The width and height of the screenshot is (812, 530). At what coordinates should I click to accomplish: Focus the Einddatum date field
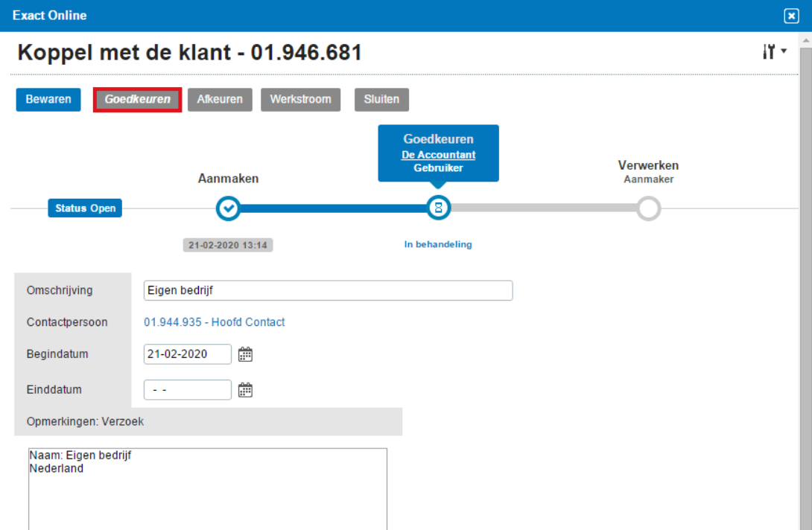(187, 389)
